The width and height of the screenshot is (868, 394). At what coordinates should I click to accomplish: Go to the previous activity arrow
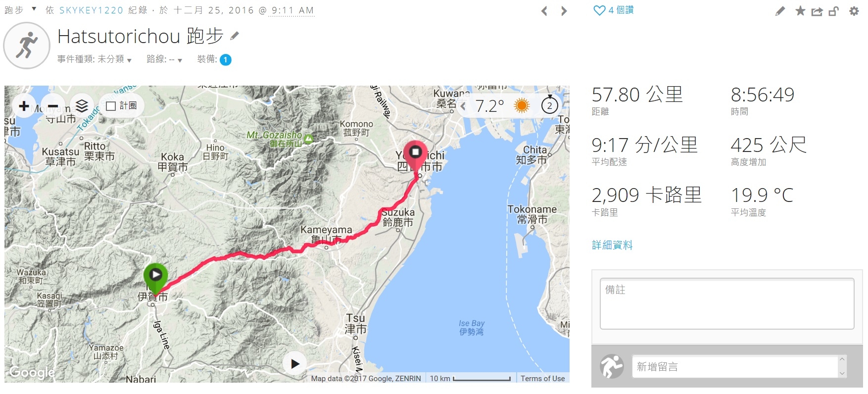click(x=544, y=11)
